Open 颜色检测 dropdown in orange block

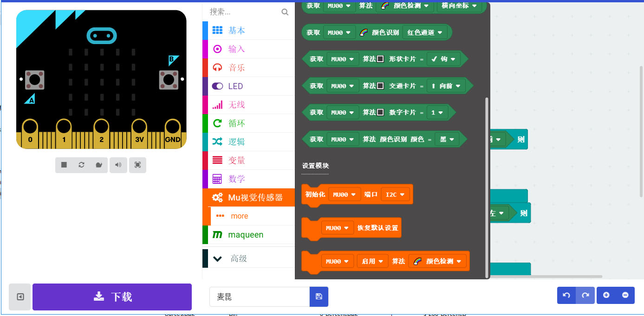click(437, 261)
